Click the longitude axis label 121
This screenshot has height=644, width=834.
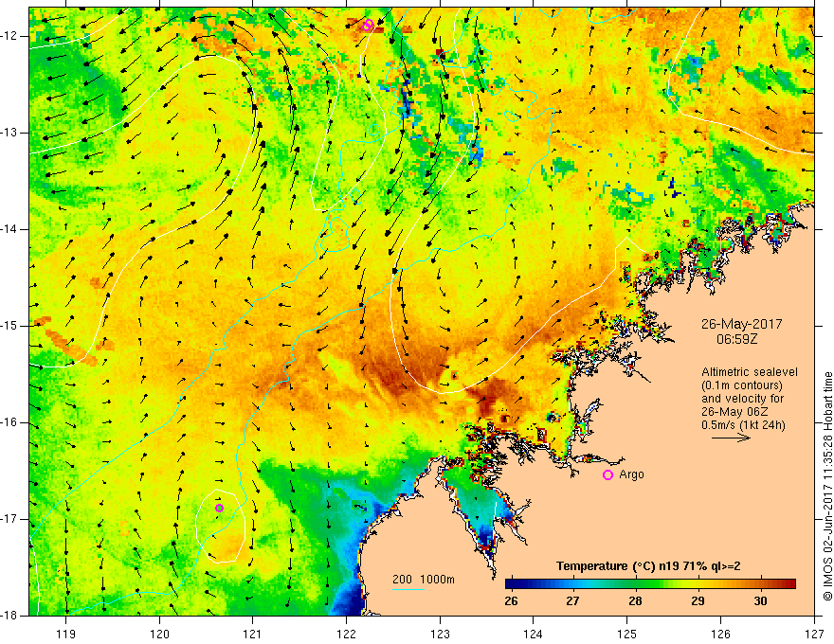253,634
